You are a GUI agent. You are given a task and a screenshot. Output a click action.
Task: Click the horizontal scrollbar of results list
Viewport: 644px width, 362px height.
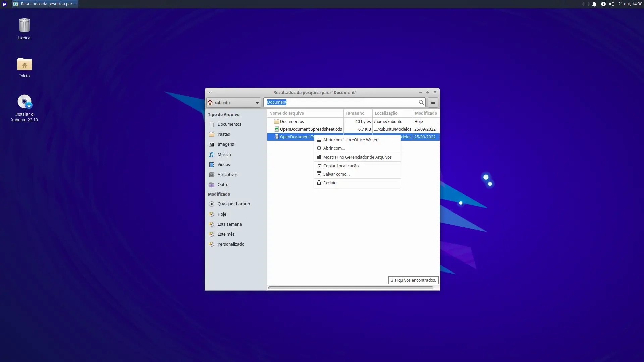point(351,288)
